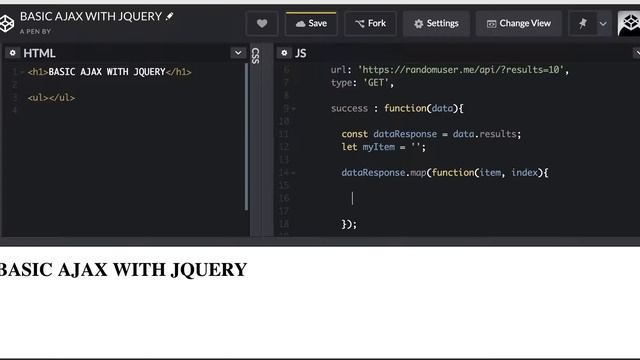Click 'let myItem' line in JS

[383, 147]
